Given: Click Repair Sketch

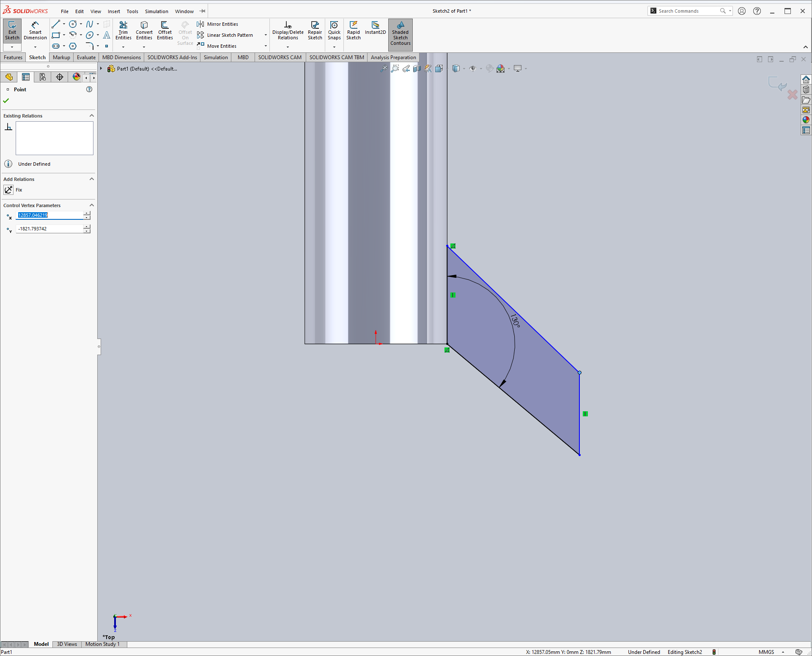Looking at the screenshot, I should [x=315, y=30].
